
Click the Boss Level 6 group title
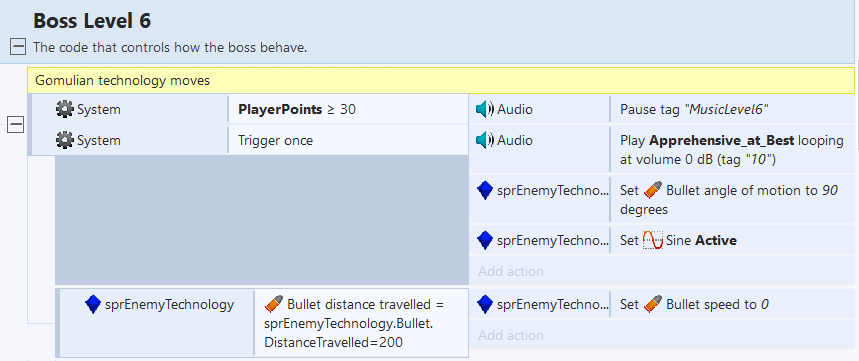92,21
